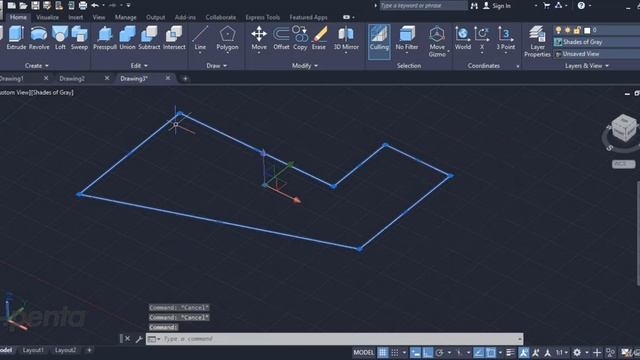
Task: Pick the Polygon drawing tool
Action: (x=227, y=39)
